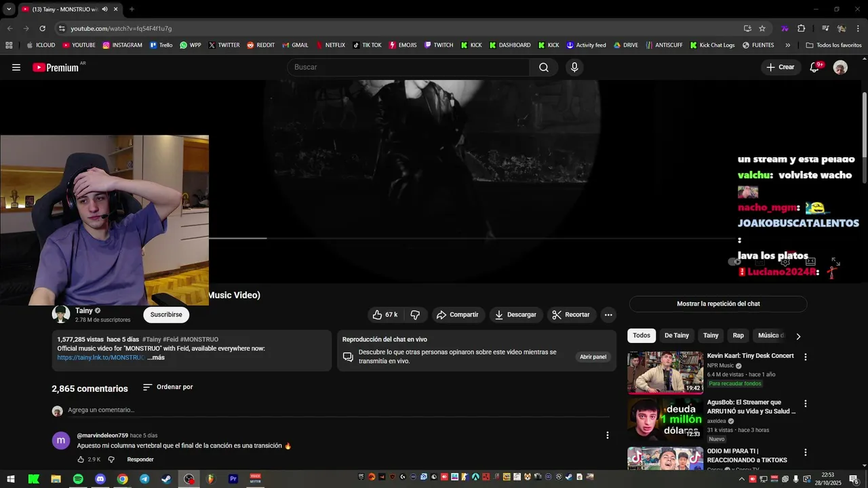Start voice search with microphone
The height and width of the screenshot is (488, 868).
point(574,67)
